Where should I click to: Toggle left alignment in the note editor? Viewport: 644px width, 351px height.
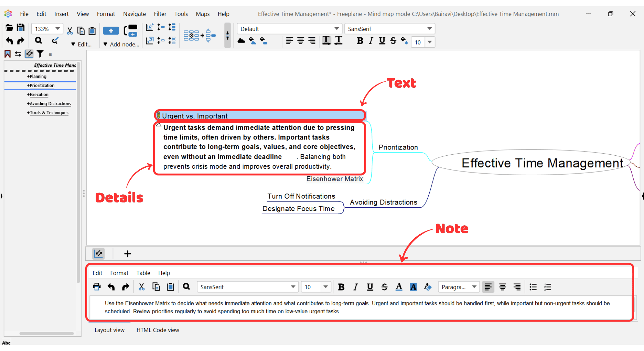coord(488,287)
